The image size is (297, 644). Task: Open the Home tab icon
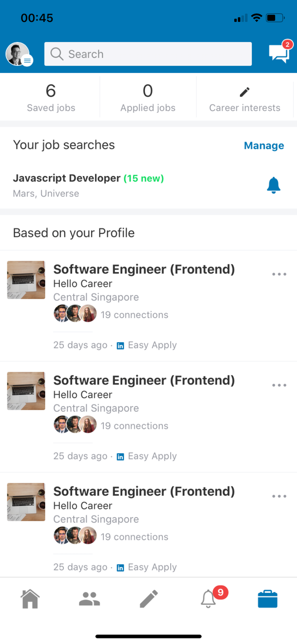(30, 599)
